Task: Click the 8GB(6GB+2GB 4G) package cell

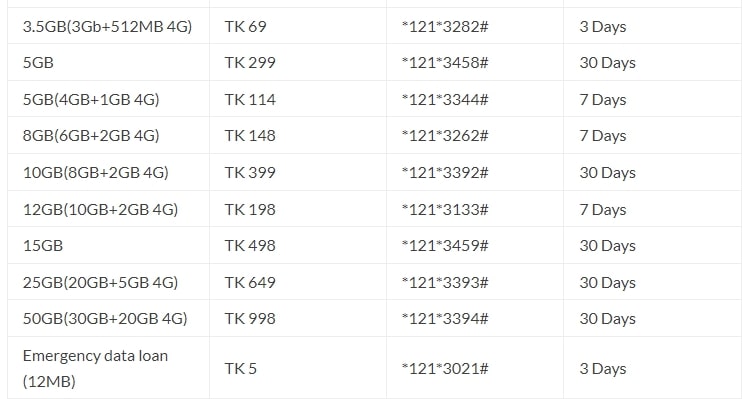Action: coord(91,136)
